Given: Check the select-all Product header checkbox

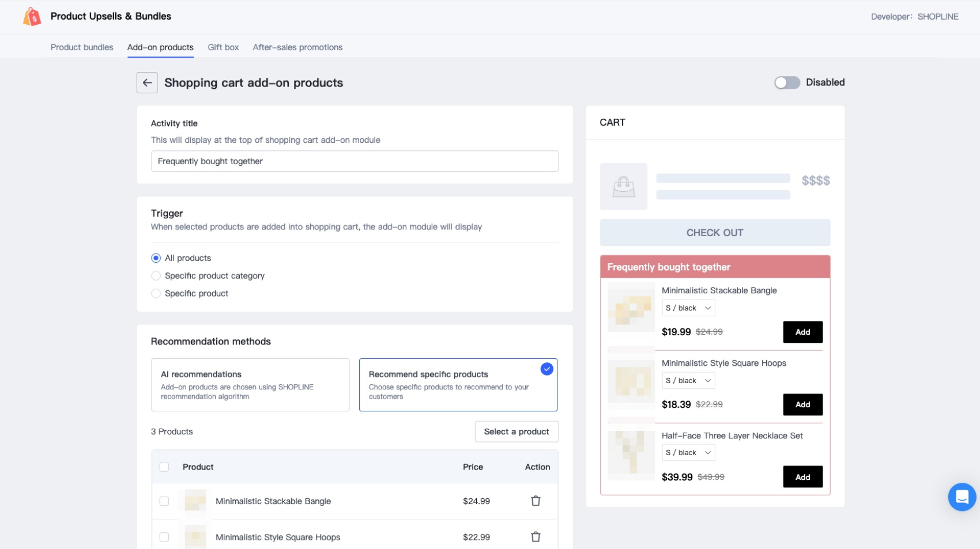Looking at the screenshot, I should 164,467.
